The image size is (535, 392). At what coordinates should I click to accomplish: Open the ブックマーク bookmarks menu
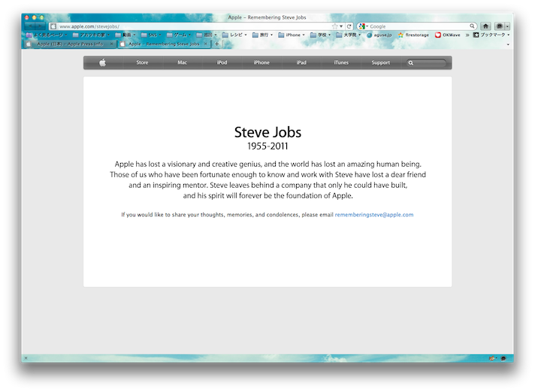(491, 35)
